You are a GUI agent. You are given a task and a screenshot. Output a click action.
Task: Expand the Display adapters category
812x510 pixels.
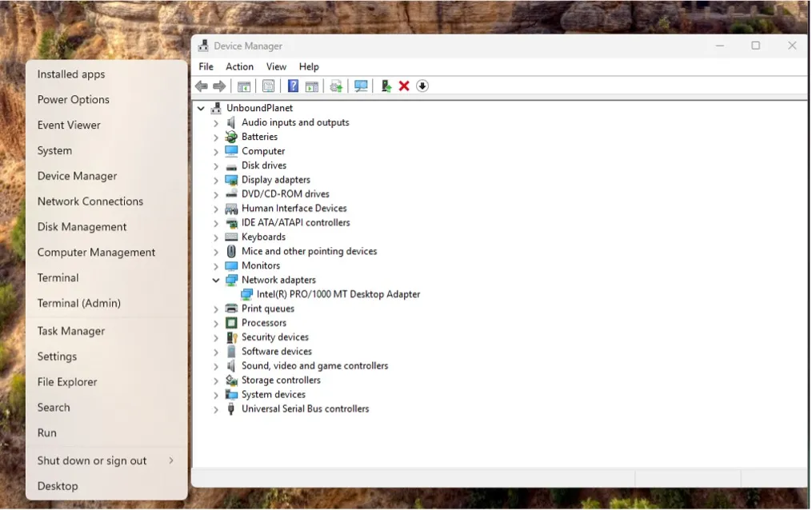pyautogui.click(x=216, y=181)
